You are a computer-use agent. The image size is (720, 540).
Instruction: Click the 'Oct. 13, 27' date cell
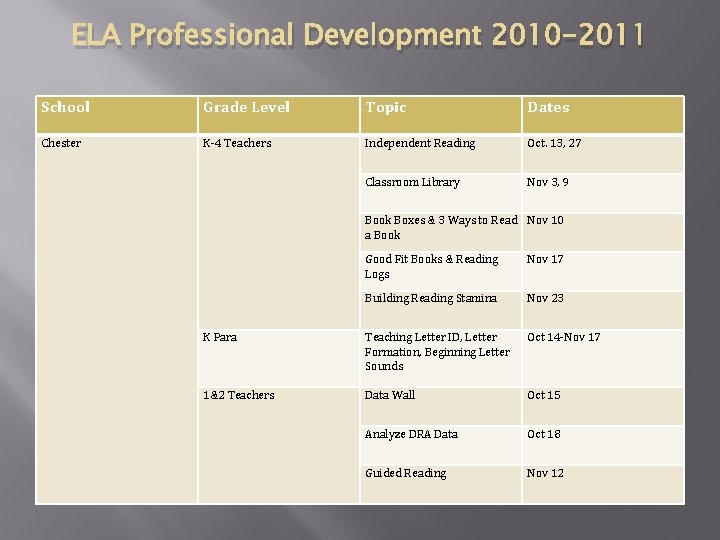(603, 154)
